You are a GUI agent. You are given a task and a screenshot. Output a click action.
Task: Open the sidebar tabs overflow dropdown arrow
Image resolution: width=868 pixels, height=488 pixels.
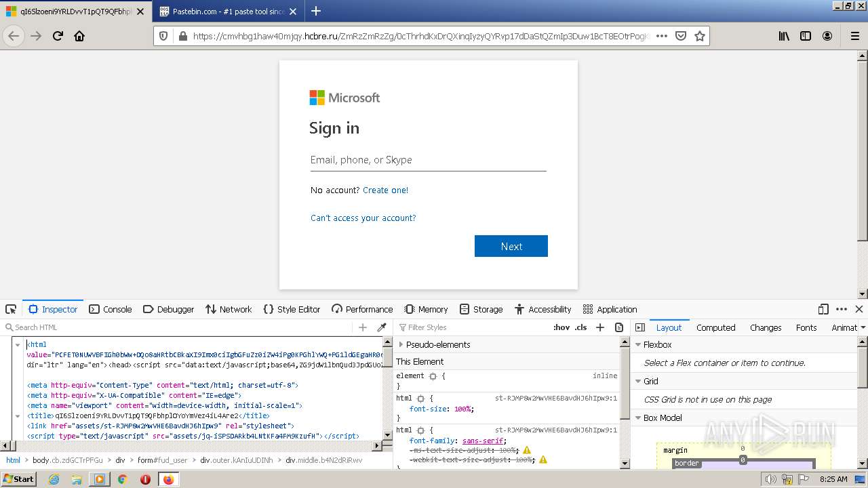click(x=863, y=327)
